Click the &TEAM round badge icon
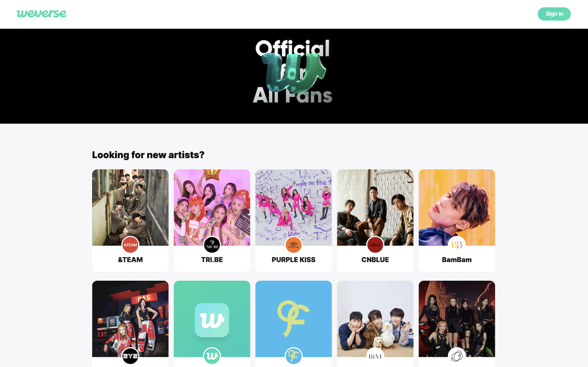This screenshot has width=588, height=367. (x=130, y=245)
